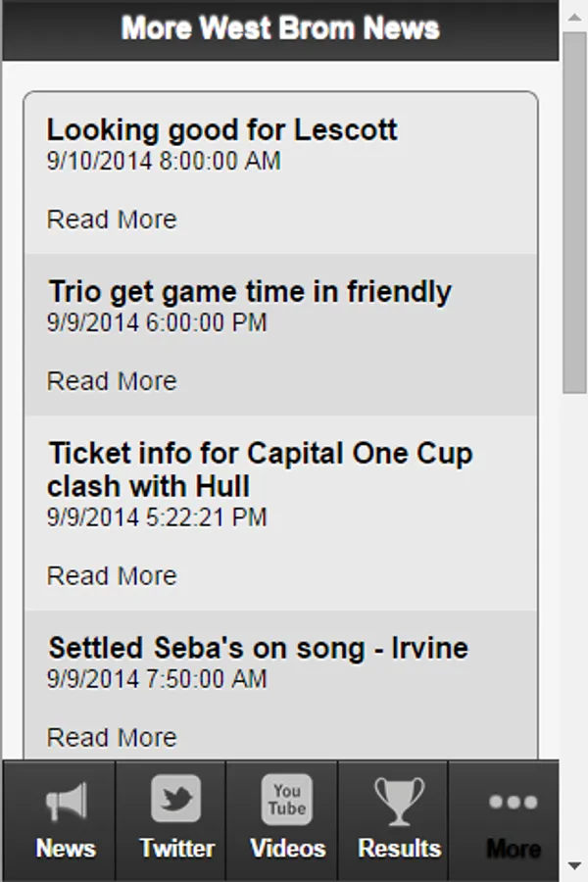Switch to the News tab label
Image resolution: width=588 pixels, height=882 pixels.
pyautogui.click(x=65, y=848)
